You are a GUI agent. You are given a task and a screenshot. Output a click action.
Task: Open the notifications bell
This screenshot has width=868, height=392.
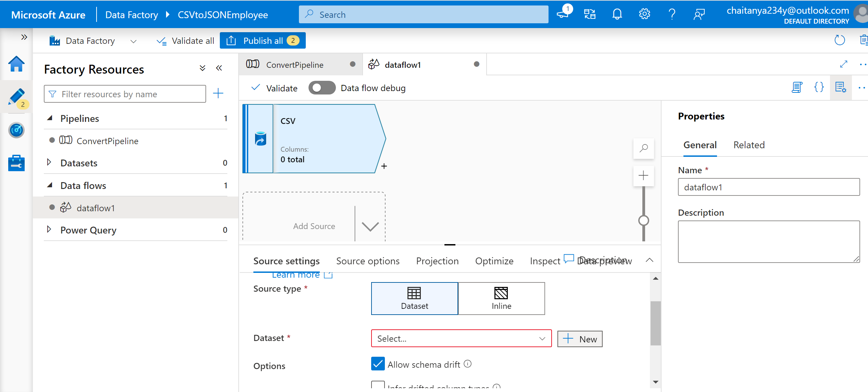617,14
